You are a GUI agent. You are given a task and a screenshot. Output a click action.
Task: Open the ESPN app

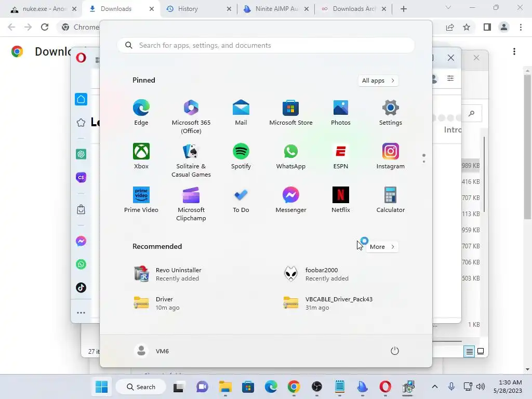(x=341, y=156)
